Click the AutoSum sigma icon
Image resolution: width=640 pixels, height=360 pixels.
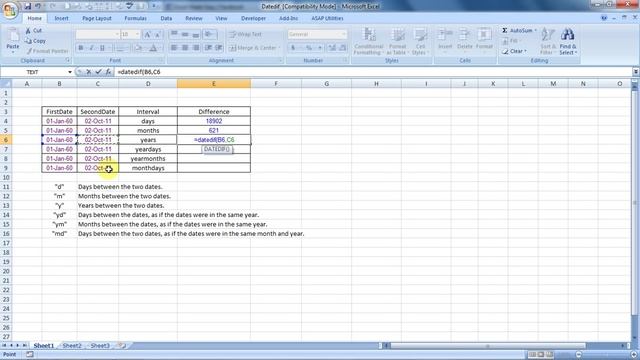tap(504, 31)
